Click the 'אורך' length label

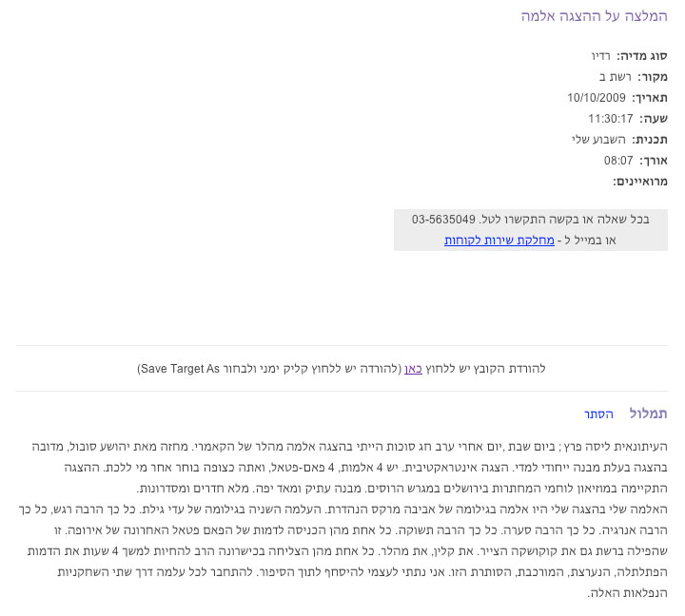click(654, 161)
